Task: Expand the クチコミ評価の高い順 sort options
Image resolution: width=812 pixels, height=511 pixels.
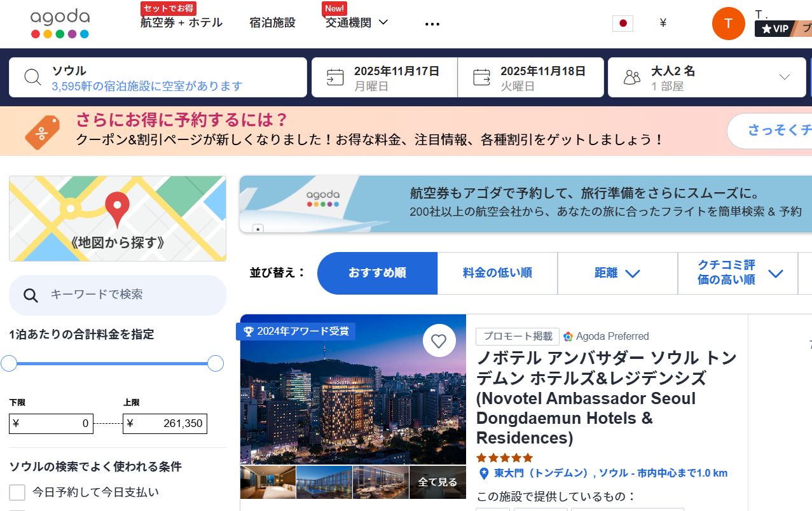Action: pos(738,273)
